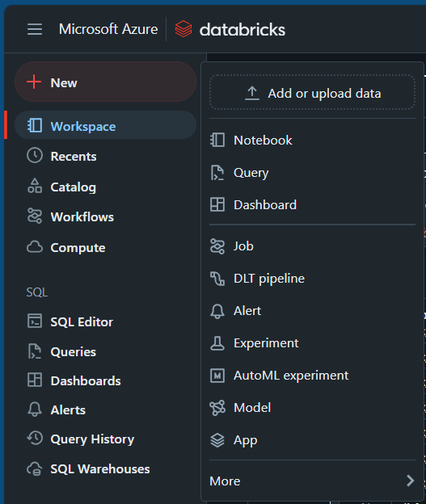
Task: Click the Query History icon
Action: [35, 438]
